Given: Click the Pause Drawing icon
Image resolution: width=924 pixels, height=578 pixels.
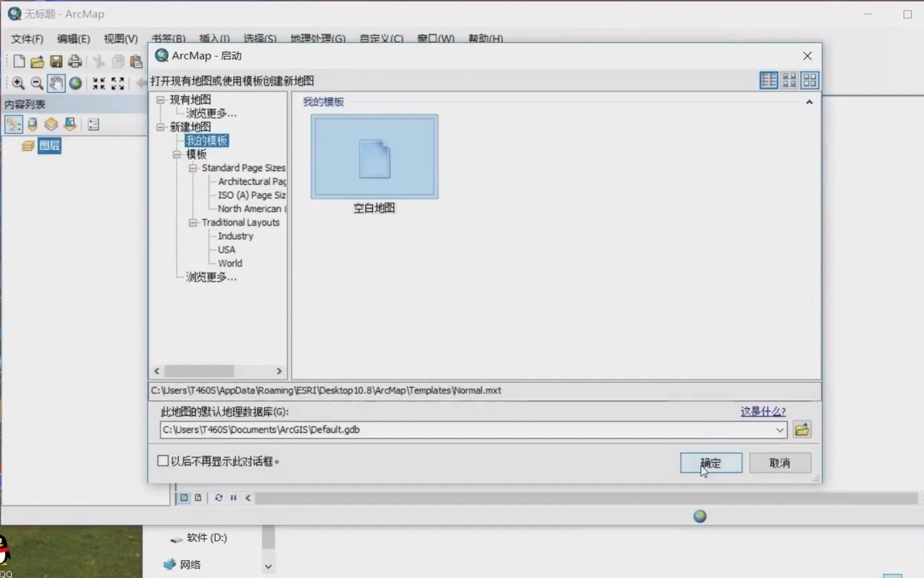Looking at the screenshot, I should [x=233, y=498].
